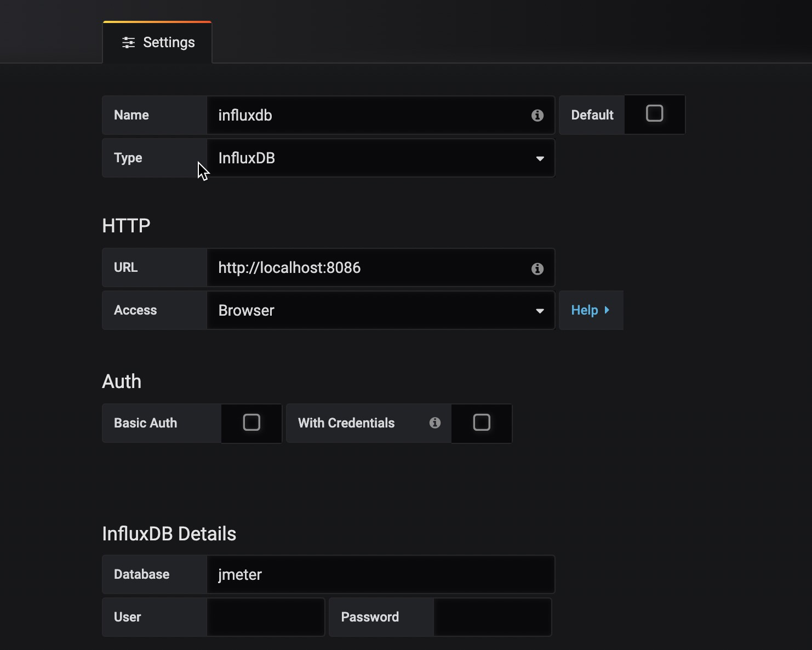Click the Default label text

[x=592, y=115]
